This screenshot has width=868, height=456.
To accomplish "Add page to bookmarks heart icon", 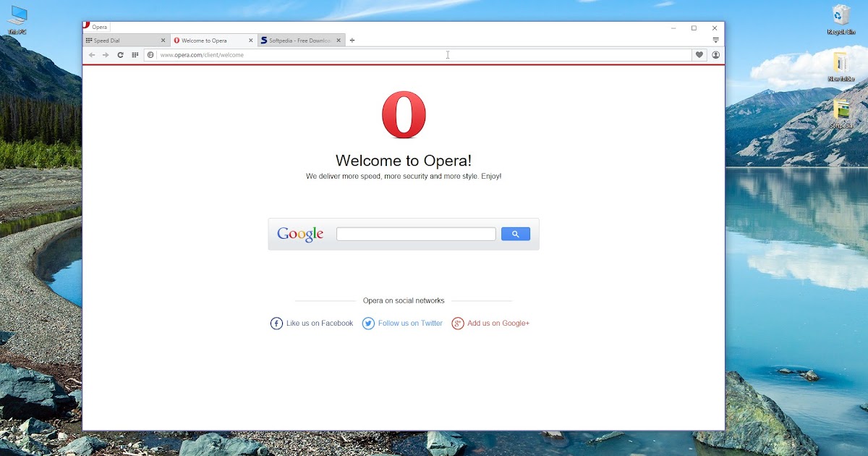I will tap(699, 55).
